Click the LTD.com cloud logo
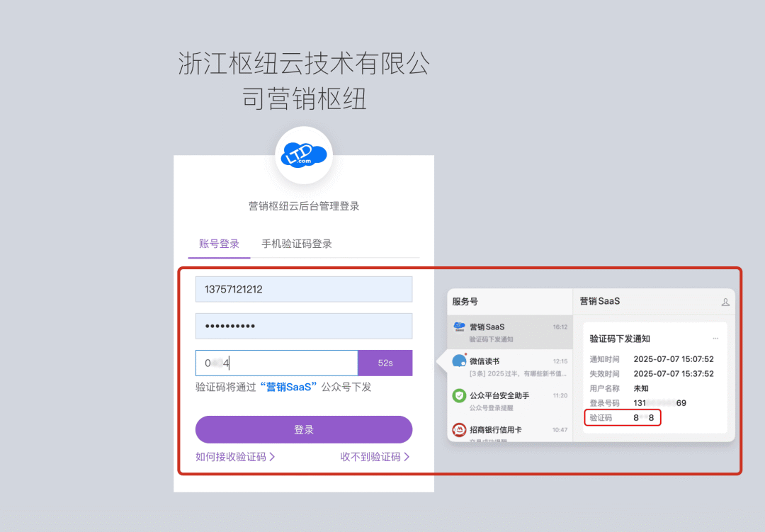 (304, 155)
